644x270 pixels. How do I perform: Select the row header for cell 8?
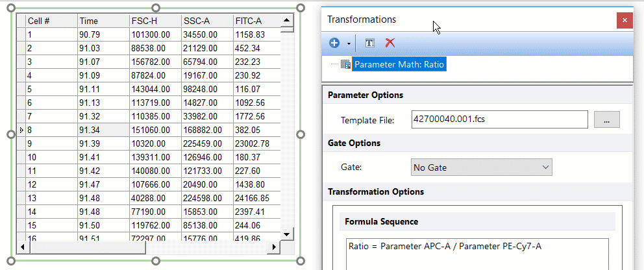21,130
